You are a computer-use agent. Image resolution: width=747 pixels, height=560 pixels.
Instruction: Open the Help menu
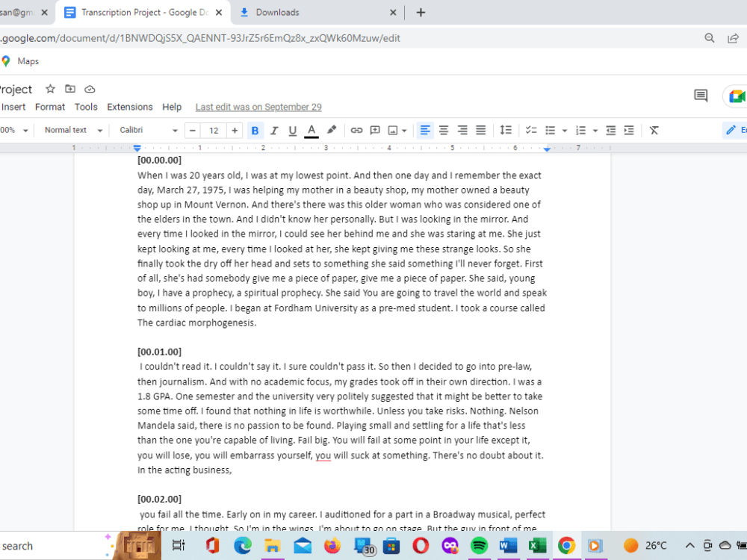tap(172, 107)
